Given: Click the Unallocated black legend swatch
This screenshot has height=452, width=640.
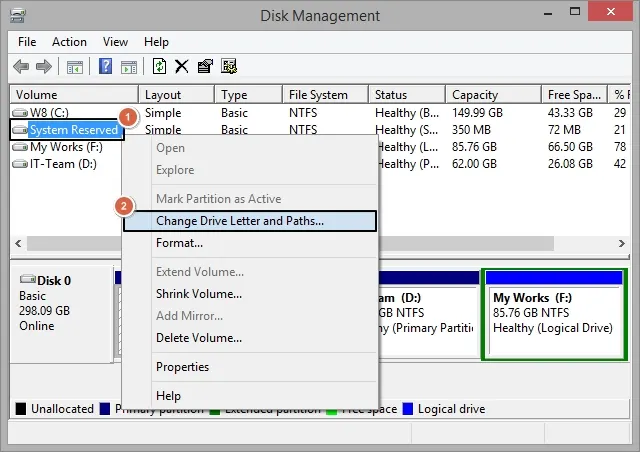Looking at the screenshot, I should pos(20,409).
